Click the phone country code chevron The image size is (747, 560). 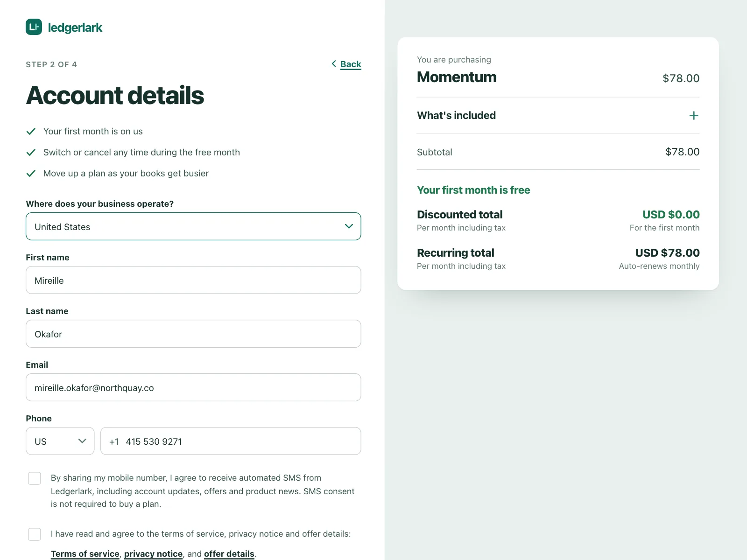point(82,441)
